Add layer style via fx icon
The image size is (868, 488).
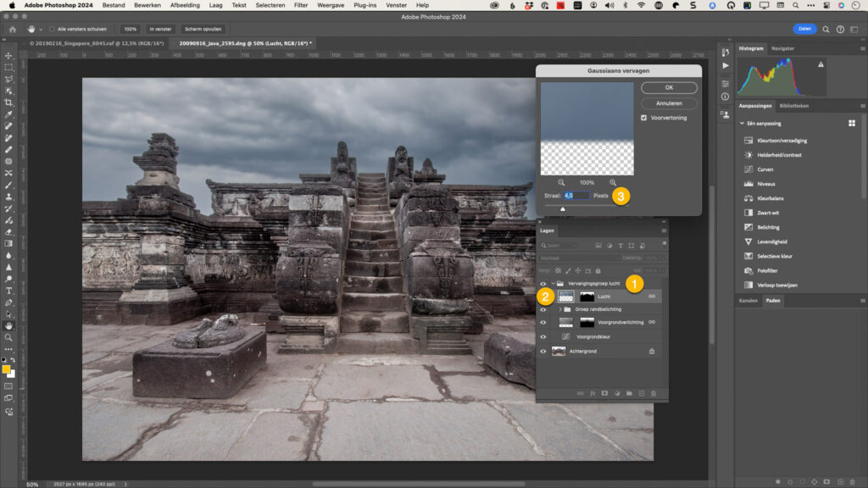(593, 393)
